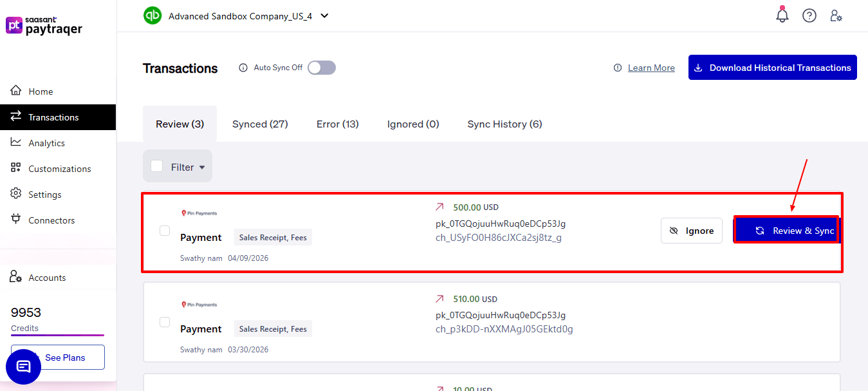Open the help question mark icon
Viewport: 868px width, 391px height.
tap(809, 15)
